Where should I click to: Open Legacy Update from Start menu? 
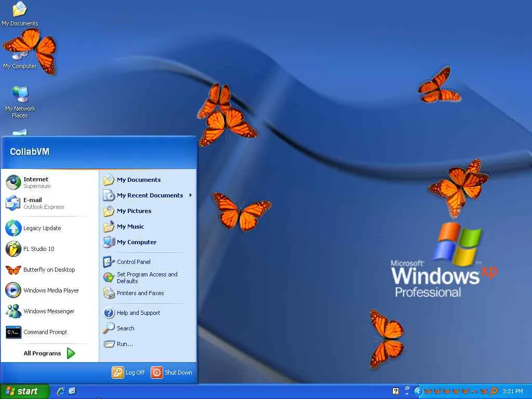coord(49,228)
